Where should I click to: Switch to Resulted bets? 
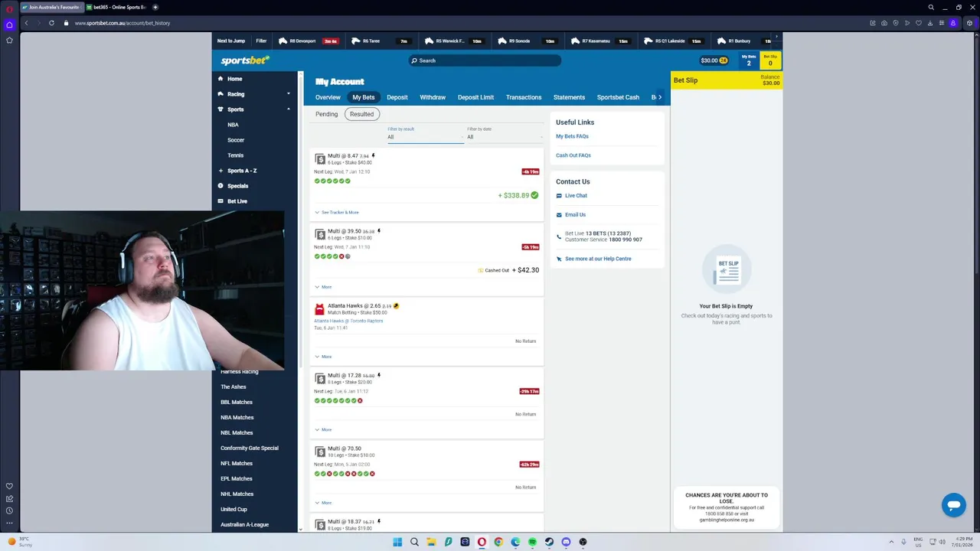[361, 114]
